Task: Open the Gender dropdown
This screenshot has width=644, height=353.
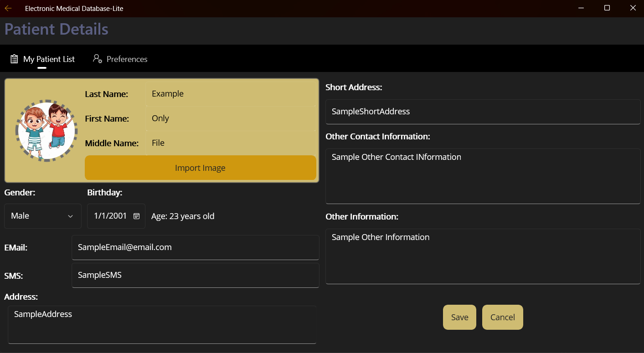Action: tap(42, 215)
